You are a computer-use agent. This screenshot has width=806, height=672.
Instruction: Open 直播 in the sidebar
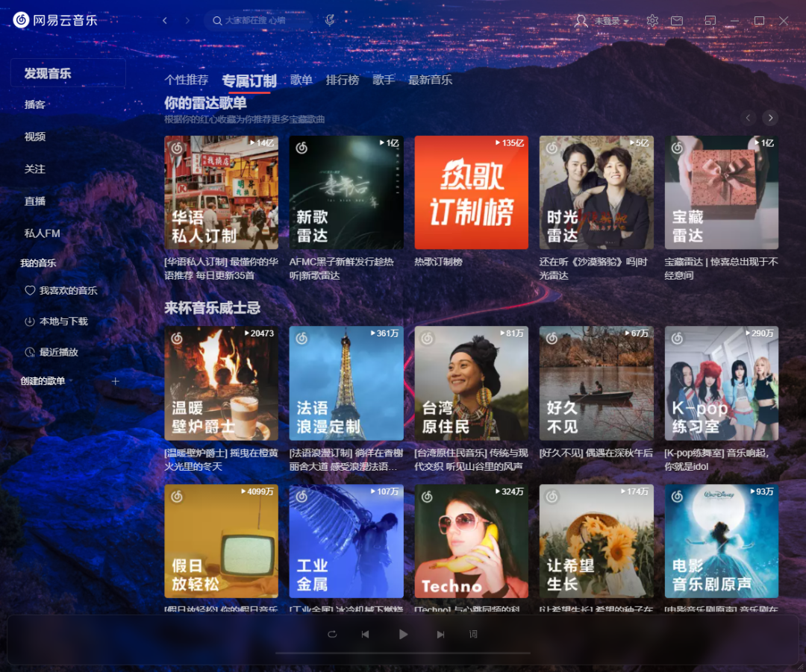[35, 201]
